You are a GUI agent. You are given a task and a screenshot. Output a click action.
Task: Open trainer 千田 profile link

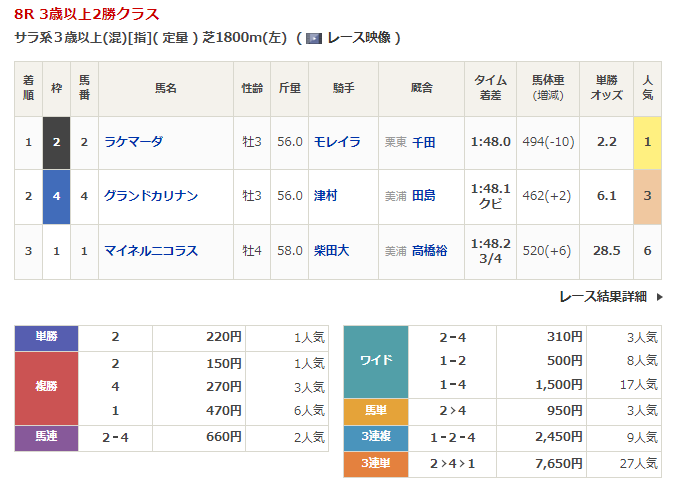pos(424,142)
